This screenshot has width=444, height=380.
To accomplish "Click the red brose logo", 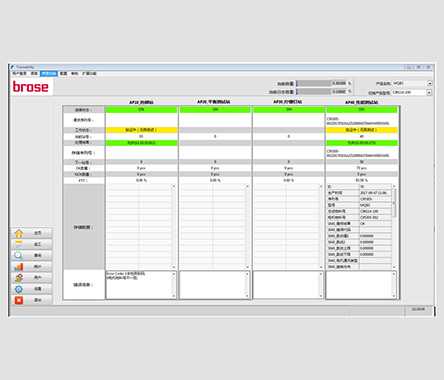I will pos(31,87).
